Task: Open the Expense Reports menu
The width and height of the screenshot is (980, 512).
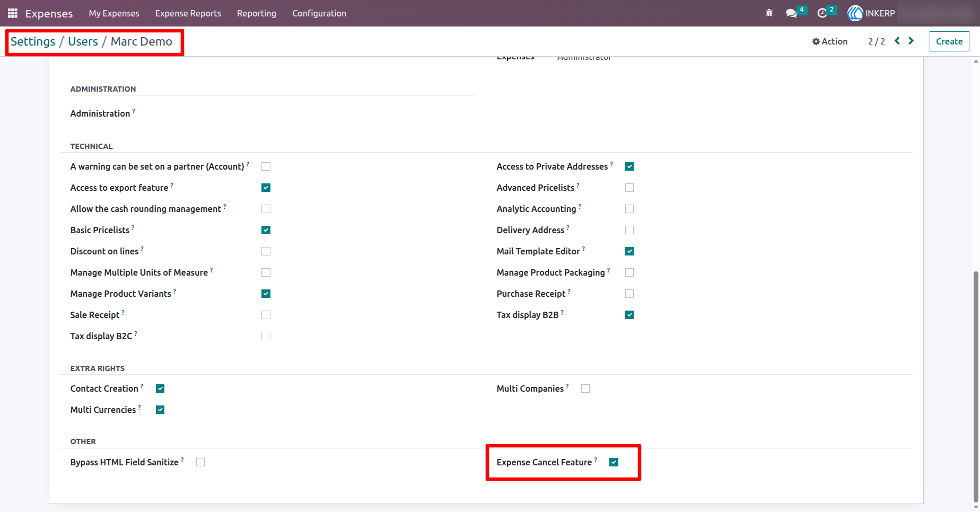Action: 188,13
